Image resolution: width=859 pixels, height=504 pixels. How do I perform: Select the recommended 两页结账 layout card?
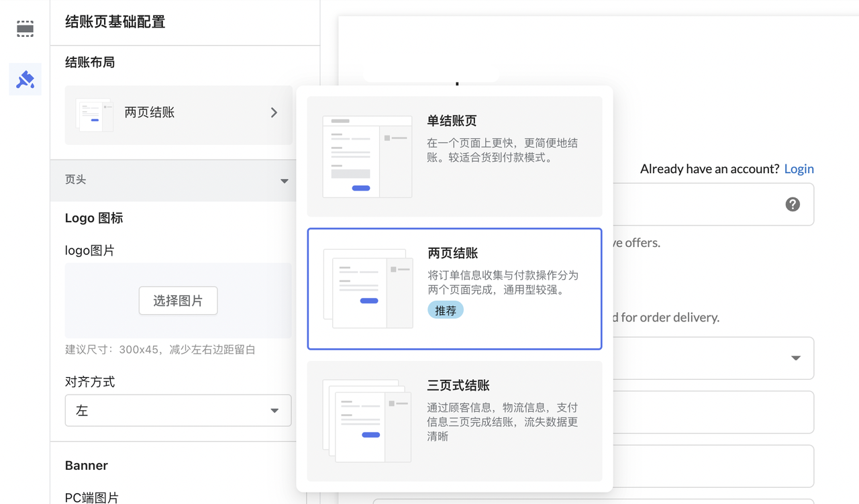pos(454,289)
